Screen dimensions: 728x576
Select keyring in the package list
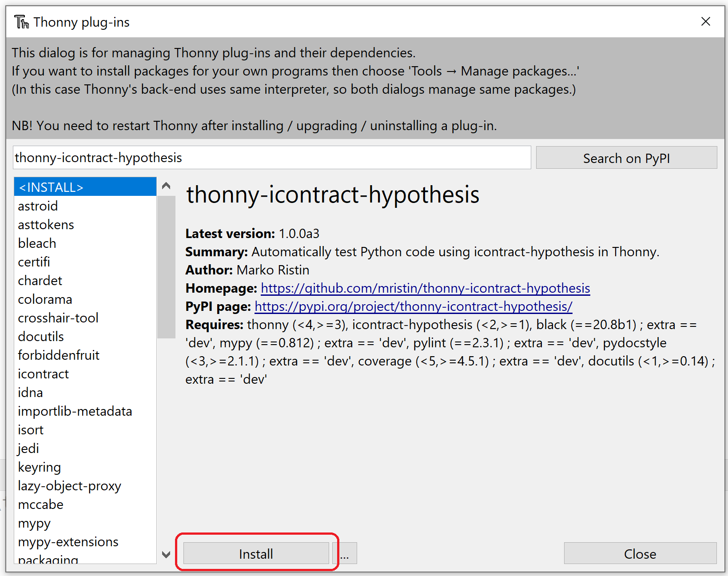tap(85, 467)
